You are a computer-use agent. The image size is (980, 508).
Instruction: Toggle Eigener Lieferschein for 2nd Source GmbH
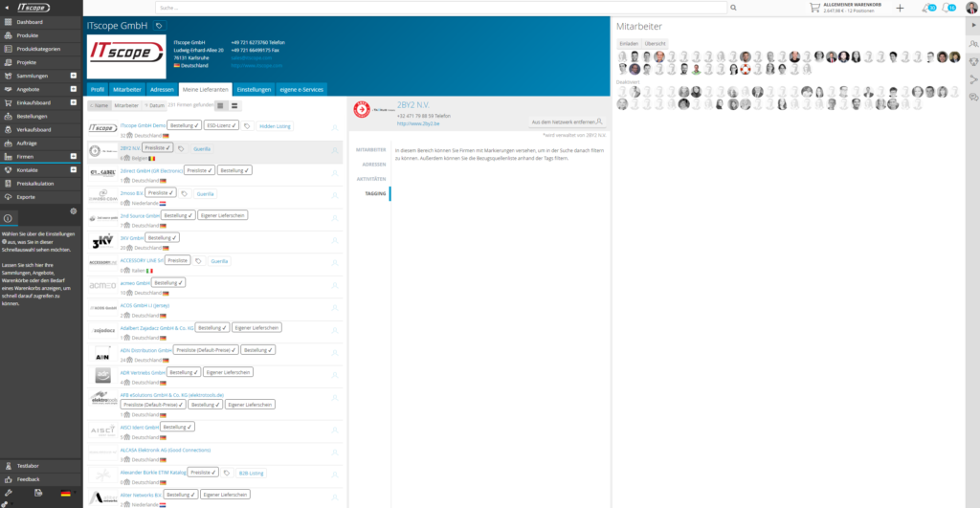[x=222, y=215]
